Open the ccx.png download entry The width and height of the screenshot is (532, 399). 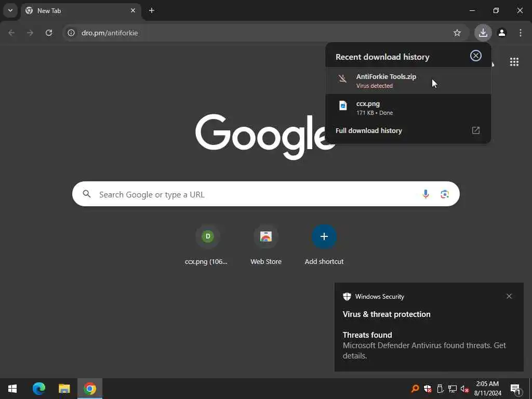tap(408, 108)
